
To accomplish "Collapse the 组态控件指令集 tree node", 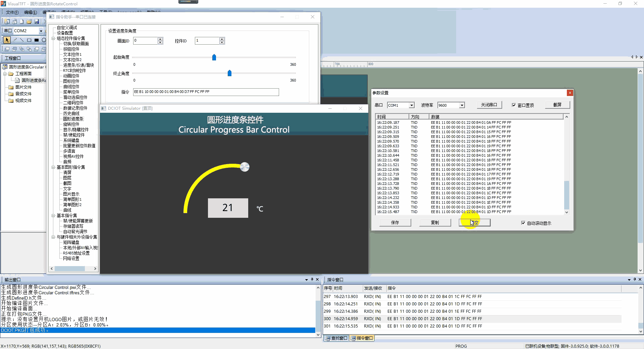I will 53,38.
